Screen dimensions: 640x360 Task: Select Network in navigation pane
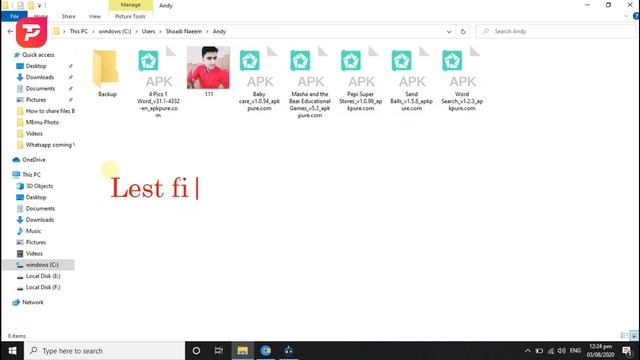tap(33, 302)
